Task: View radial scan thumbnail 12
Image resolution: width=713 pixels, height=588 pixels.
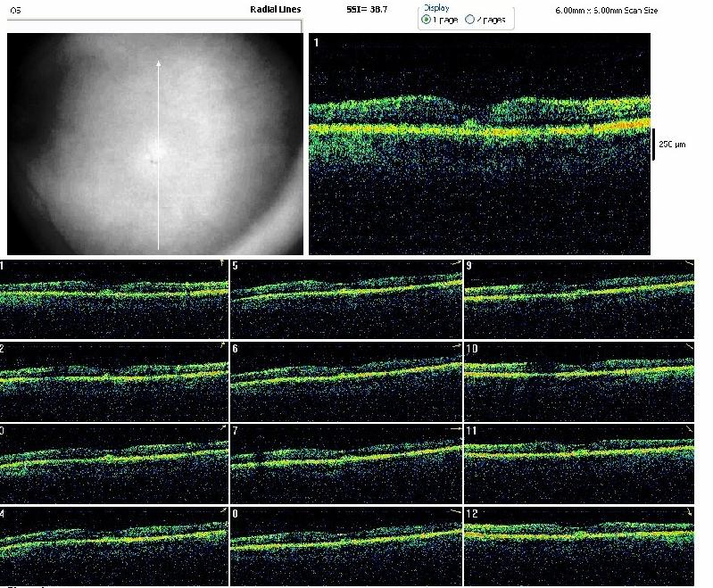Action: coord(578,546)
